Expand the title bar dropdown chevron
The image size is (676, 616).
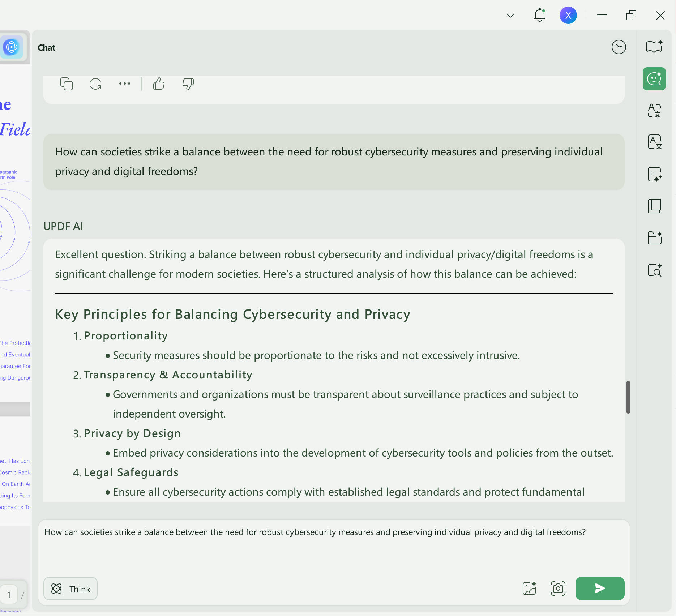(510, 15)
